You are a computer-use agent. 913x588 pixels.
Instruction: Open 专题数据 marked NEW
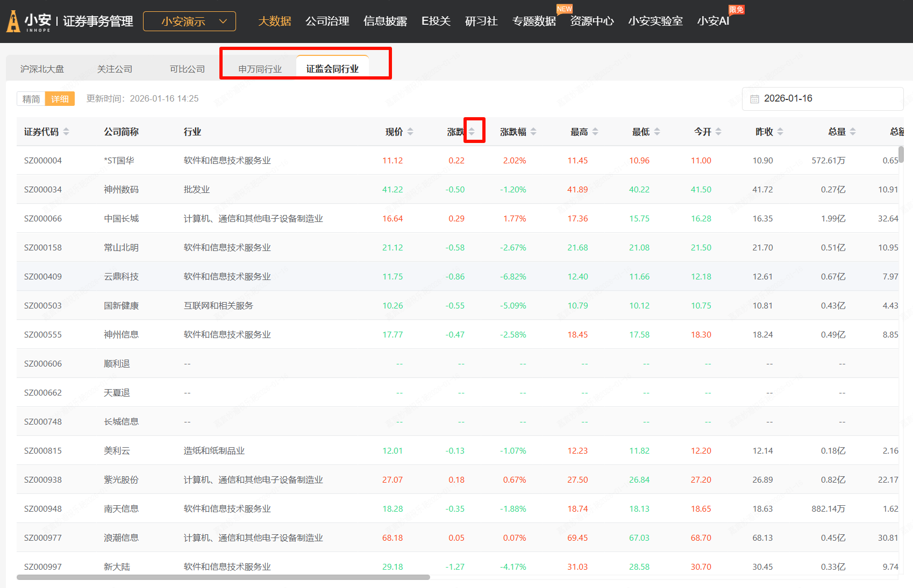(x=534, y=21)
